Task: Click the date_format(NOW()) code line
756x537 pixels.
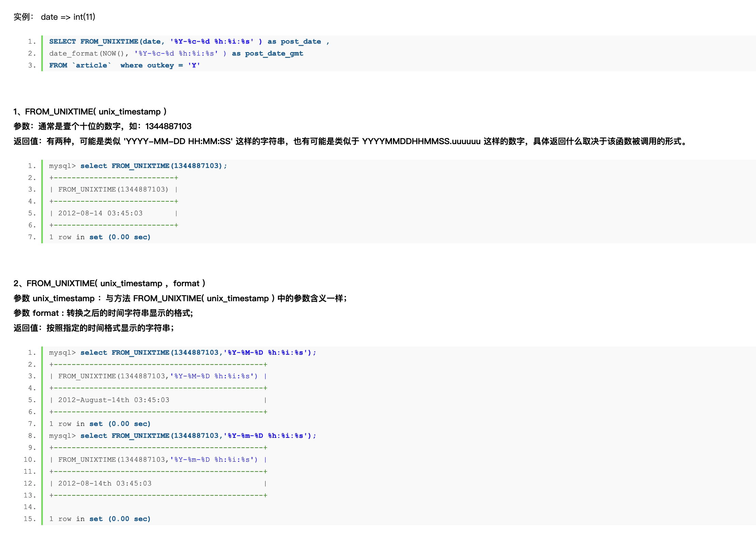Action: coord(176,53)
